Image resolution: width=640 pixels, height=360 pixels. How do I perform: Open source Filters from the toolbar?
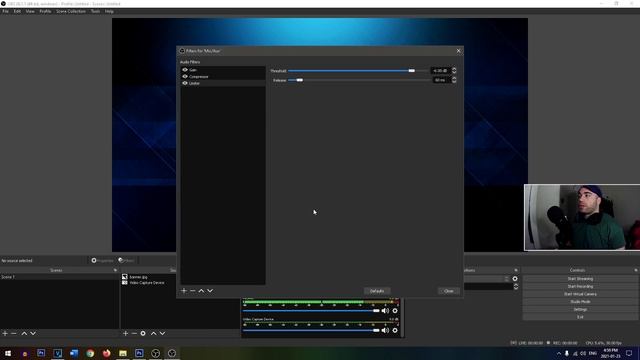click(126, 260)
